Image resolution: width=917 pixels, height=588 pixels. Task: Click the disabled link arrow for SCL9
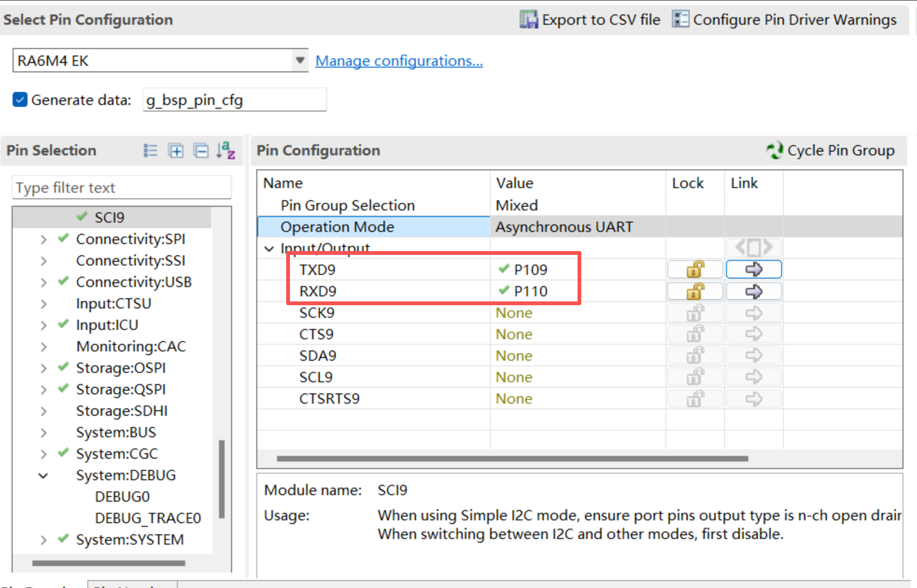point(754,377)
